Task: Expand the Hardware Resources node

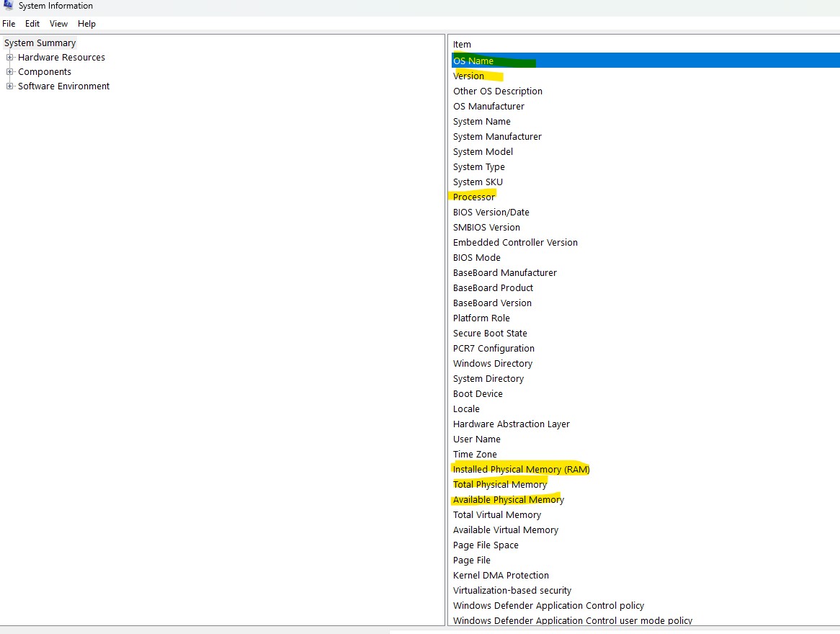Action: coord(9,58)
